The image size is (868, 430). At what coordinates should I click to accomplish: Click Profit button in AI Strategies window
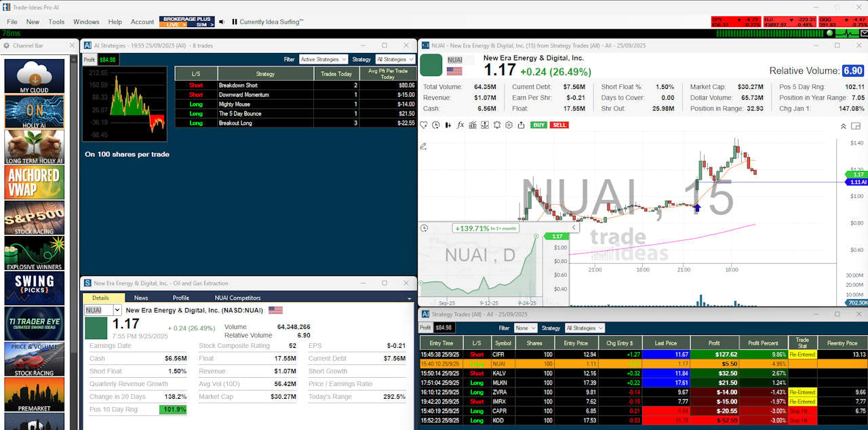90,60
